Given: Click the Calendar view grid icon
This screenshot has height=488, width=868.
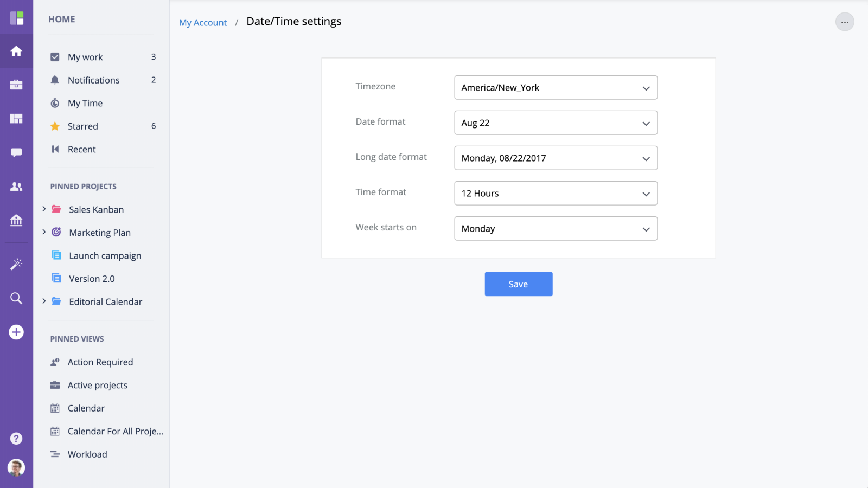Looking at the screenshot, I should (55, 408).
